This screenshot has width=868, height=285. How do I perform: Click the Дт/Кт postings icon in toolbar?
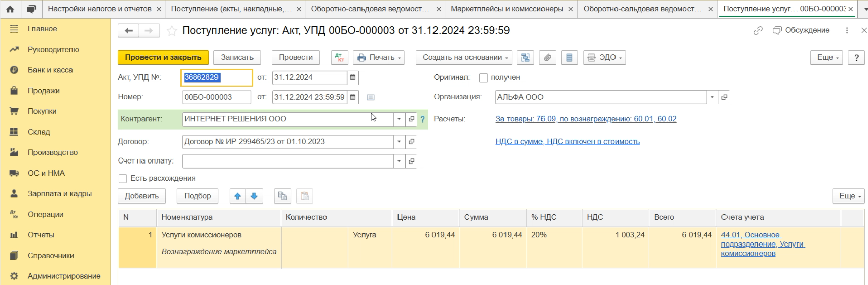point(339,58)
